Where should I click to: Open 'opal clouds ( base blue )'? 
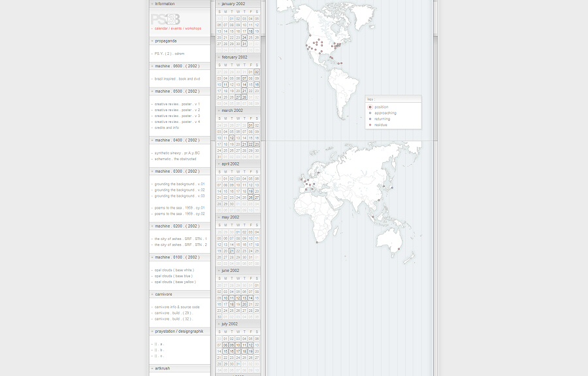(x=173, y=276)
